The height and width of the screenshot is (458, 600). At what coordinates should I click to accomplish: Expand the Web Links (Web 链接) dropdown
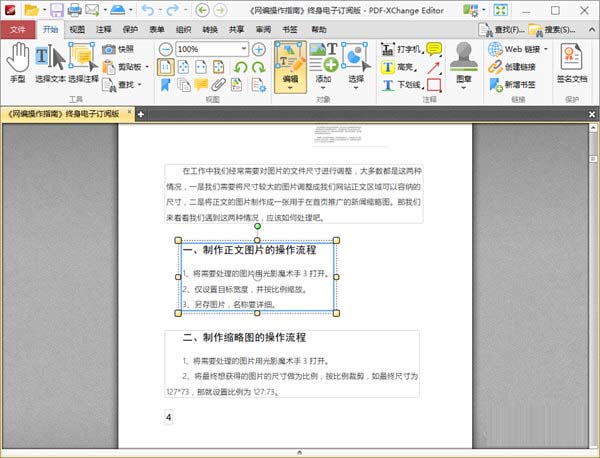tap(546, 48)
